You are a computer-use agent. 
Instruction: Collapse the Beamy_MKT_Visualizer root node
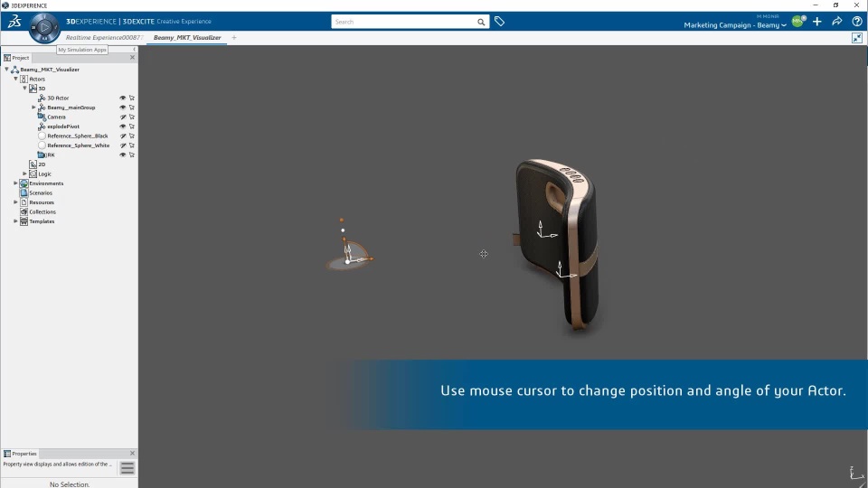pos(6,70)
